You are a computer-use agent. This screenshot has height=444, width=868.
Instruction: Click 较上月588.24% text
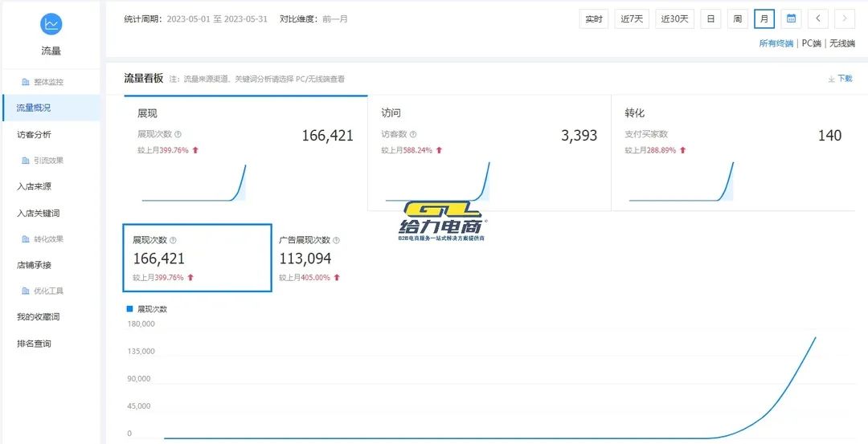(x=407, y=150)
